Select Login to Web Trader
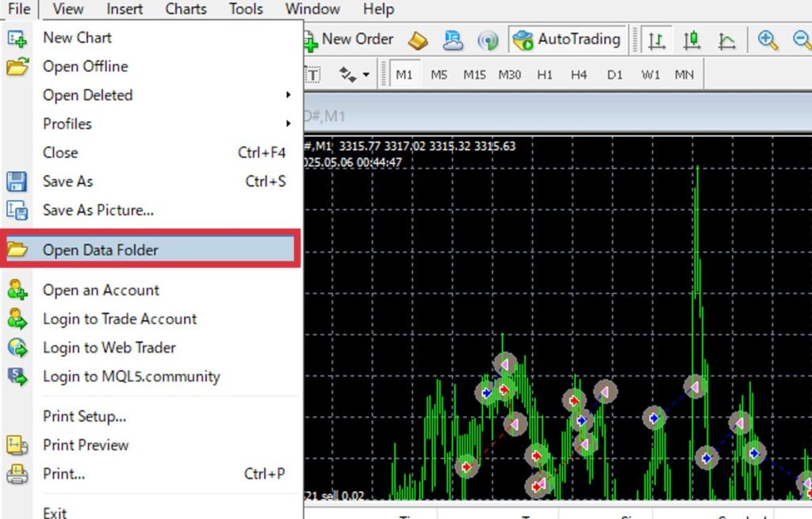812x519 pixels. (x=152, y=348)
